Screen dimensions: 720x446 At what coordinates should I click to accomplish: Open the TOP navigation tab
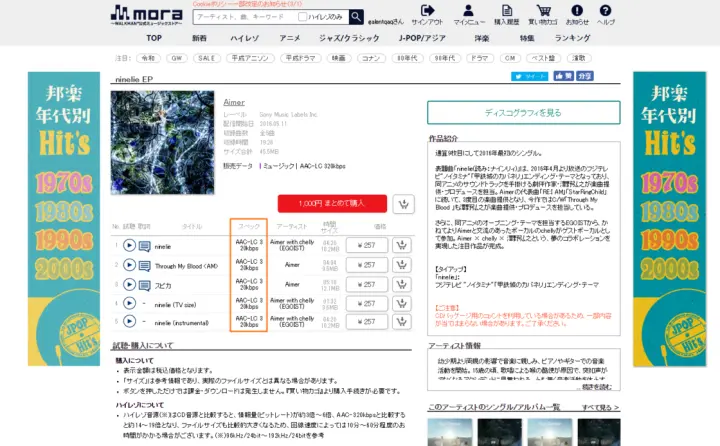coord(154,38)
